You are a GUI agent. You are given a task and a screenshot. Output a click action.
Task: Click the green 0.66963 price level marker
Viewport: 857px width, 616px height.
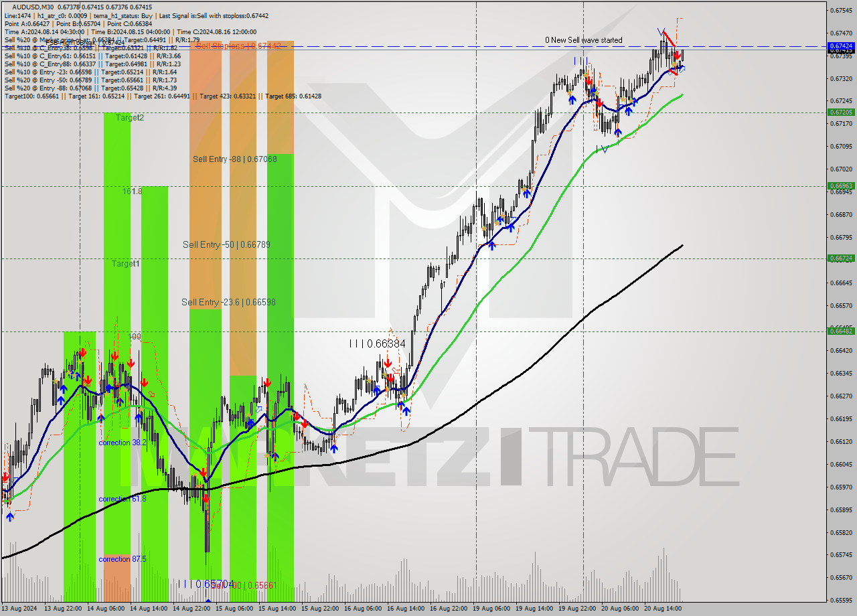click(841, 186)
